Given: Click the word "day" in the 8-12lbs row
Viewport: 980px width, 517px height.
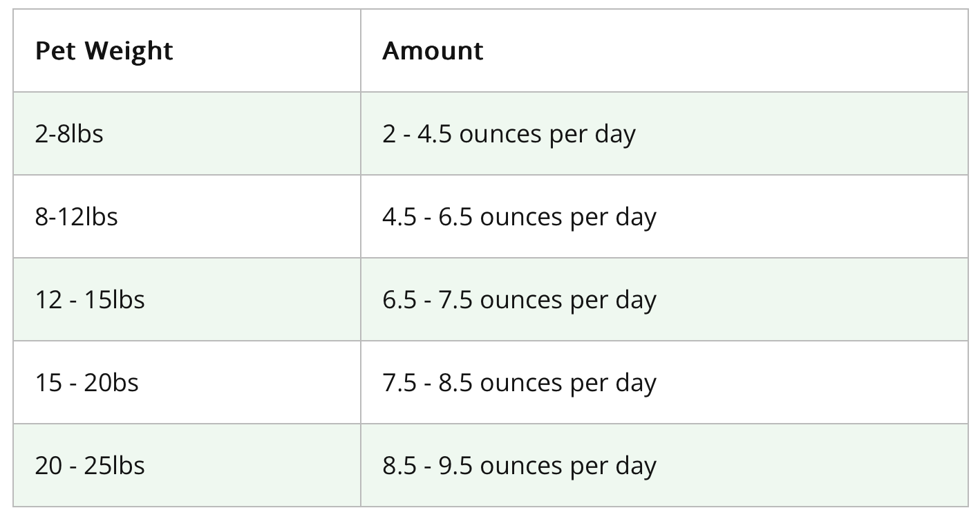Looking at the screenshot, I should (636, 216).
